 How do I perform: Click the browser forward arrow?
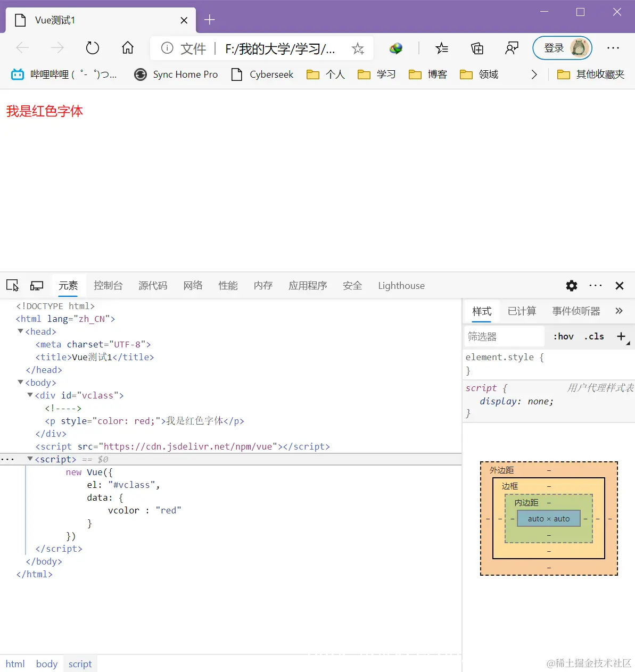point(57,48)
